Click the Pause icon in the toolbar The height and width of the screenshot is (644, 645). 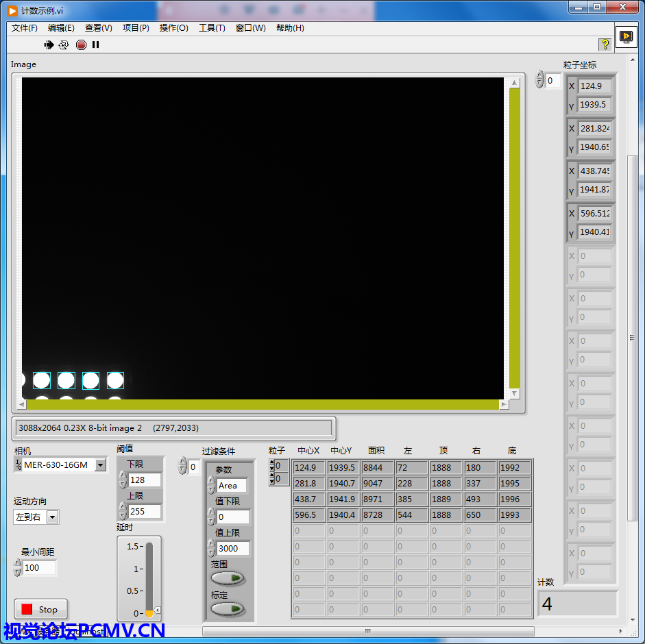pos(96,45)
